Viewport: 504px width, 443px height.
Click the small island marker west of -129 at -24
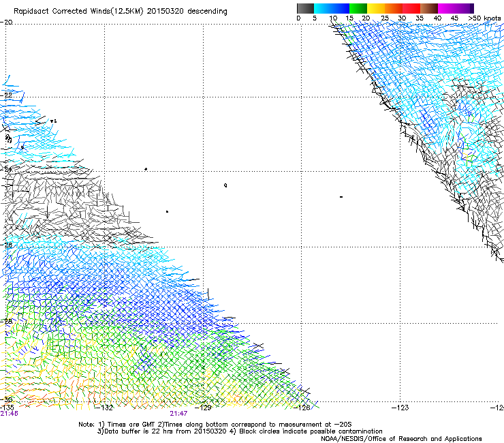(x=146, y=169)
